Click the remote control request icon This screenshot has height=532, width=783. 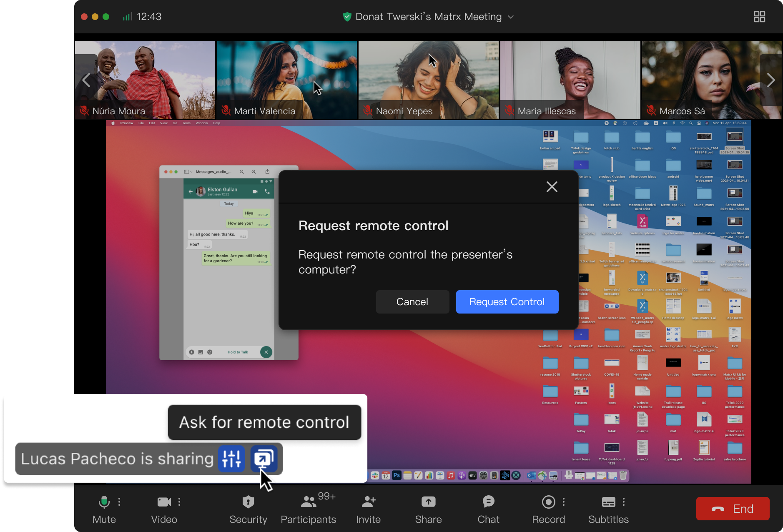(264, 459)
